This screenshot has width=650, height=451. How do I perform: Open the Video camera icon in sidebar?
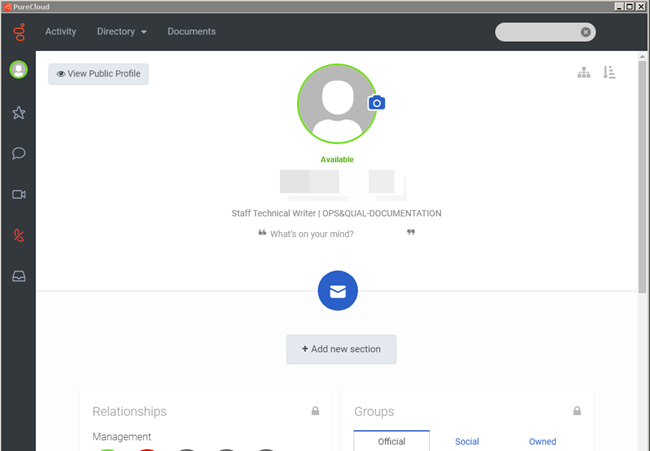pyautogui.click(x=18, y=194)
